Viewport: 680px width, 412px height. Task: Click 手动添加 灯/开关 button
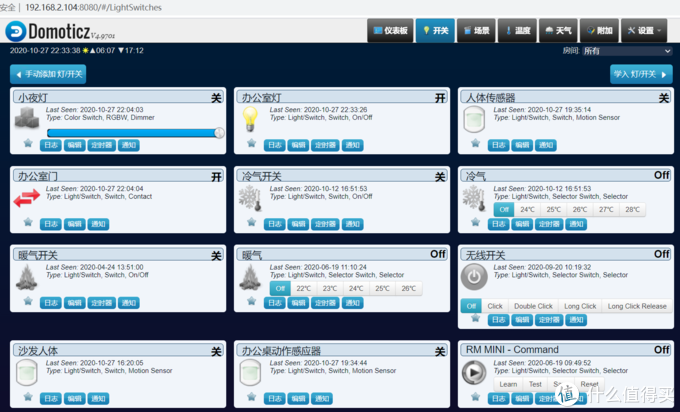[x=48, y=74]
